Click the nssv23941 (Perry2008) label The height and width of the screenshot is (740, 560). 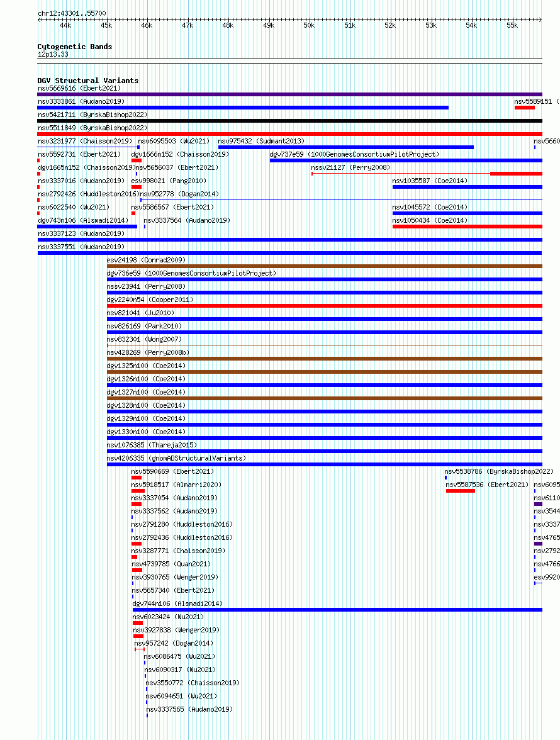(x=146, y=286)
